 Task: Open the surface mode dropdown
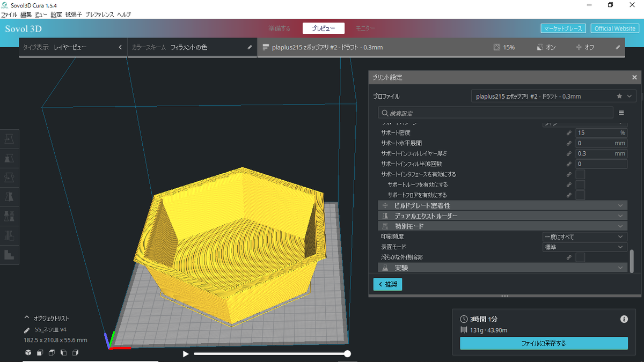(x=584, y=247)
